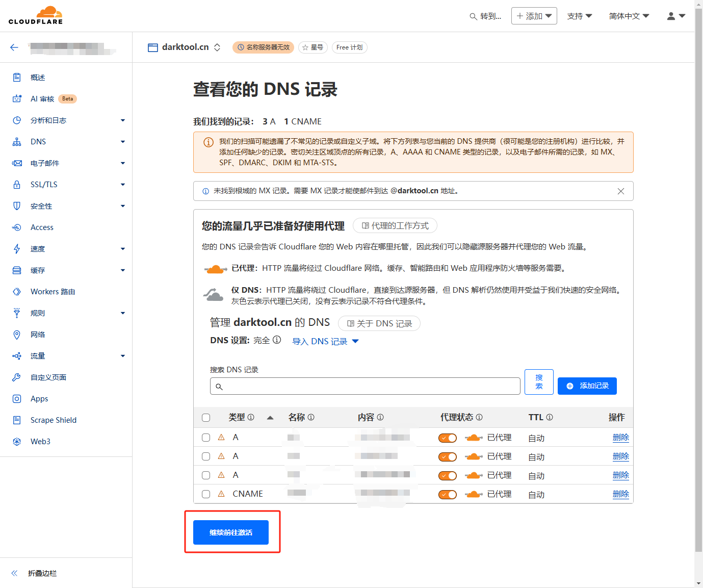Click the info icon next to 类型 header
Screen dimensions: 703x588
(251, 417)
